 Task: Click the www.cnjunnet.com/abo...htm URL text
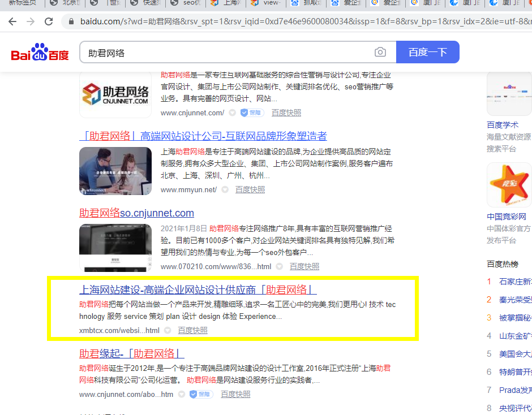(126, 395)
